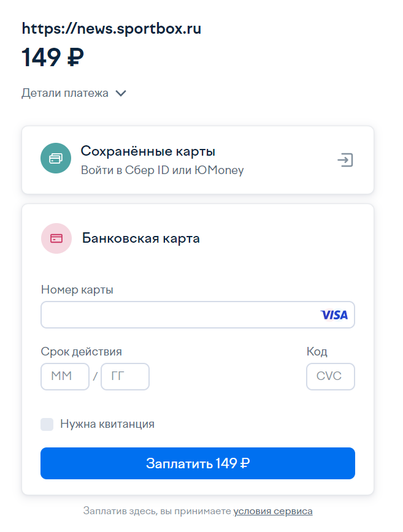This screenshot has height=532, width=403.
Task: Click the login arrow icon for saved cards
Action: 345,160
